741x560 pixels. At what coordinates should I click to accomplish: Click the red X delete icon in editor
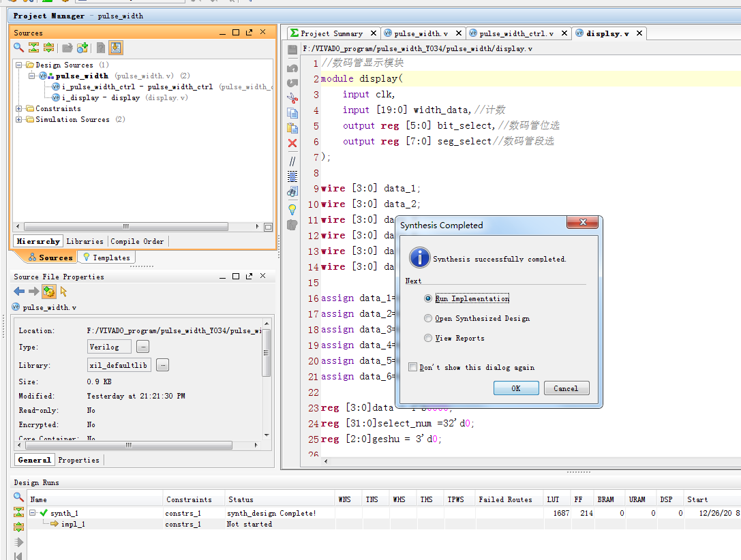(x=292, y=143)
